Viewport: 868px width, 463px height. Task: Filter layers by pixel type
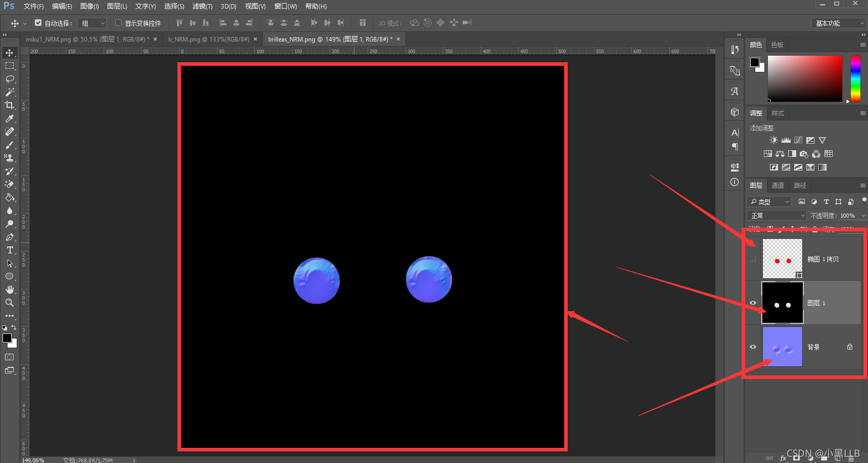[x=802, y=201]
